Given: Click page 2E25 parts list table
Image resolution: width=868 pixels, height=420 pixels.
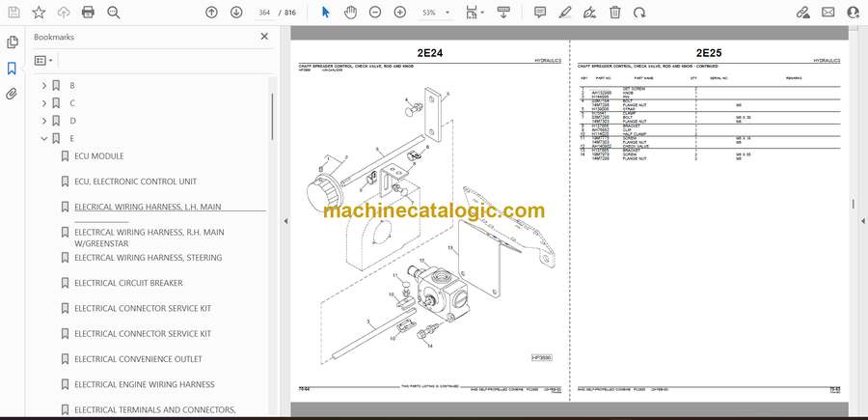Looking at the screenshot, I should 709,119.
